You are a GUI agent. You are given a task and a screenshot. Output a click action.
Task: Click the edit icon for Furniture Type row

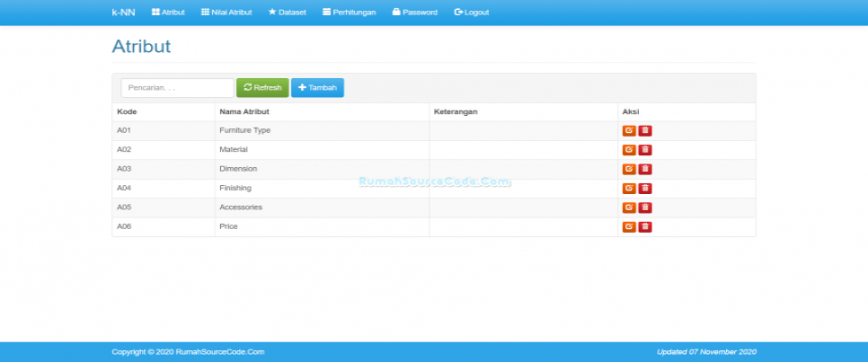(x=629, y=130)
